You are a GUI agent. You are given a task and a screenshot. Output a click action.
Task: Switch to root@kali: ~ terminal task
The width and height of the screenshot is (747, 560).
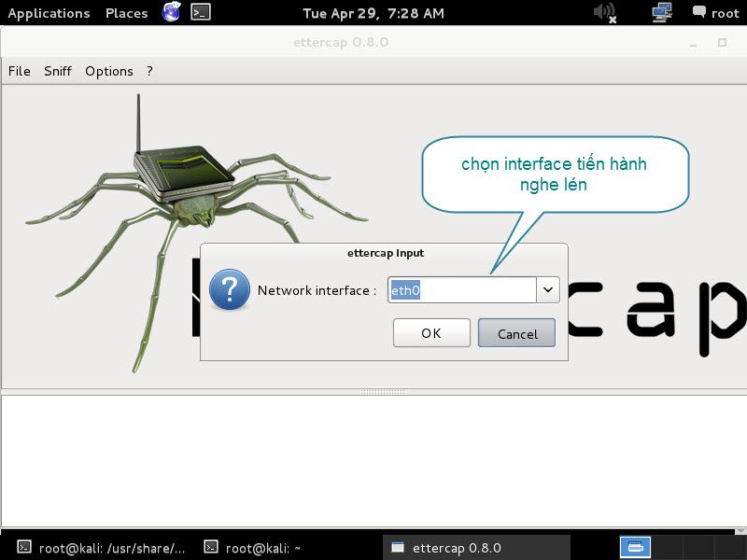coord(253,548)
